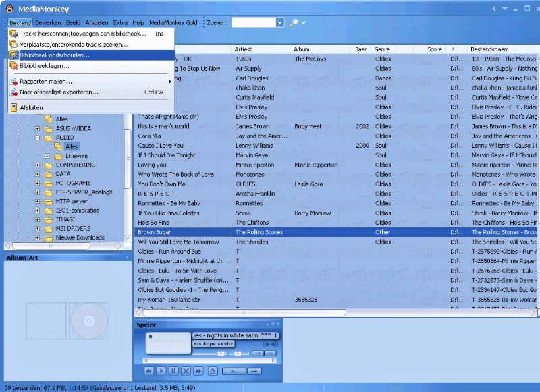Click the player seek bar
Viewport: 540px width, 392px height.
tap(209, 360)
